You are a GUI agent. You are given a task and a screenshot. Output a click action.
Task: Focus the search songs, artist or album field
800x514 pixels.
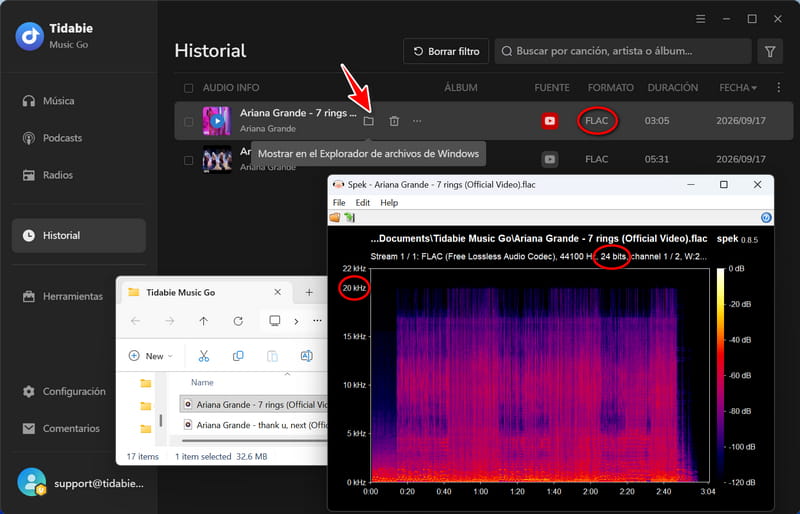tap(623, 51)
